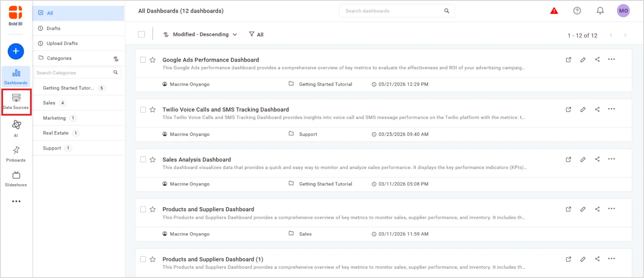
Task: Open the All filter dropdown
Action: tap(256, 34)
